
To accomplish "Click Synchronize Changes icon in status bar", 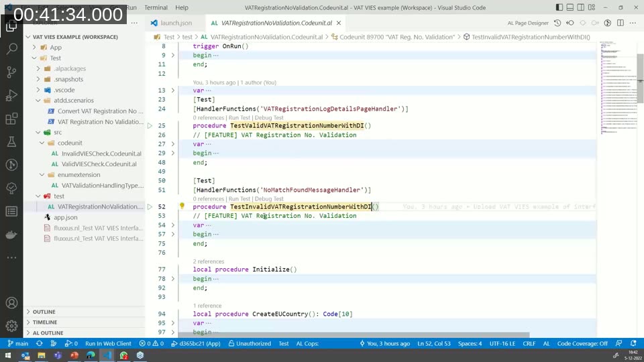I will pyautogui.click(x=40, y=343).
